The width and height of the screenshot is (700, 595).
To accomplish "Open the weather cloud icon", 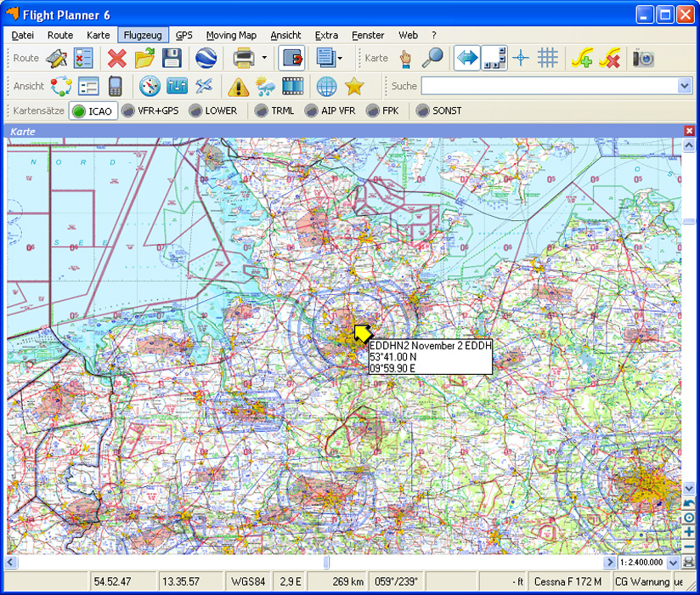I will click(265, 86).
